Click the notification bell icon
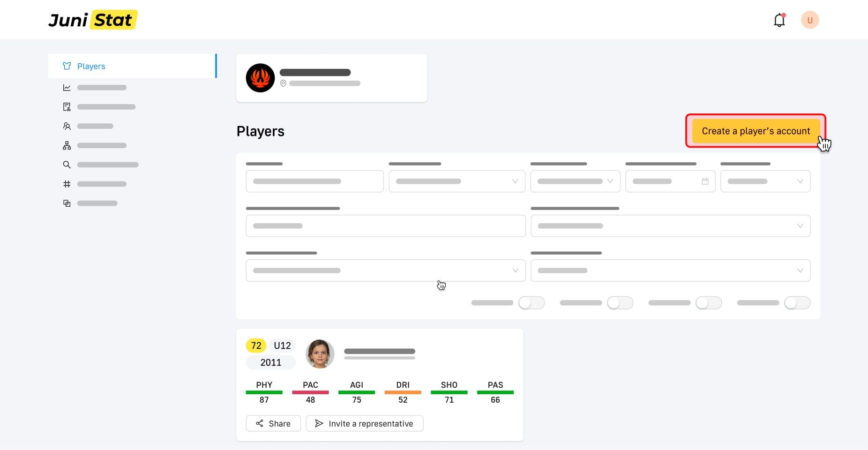 pos(779,20)
